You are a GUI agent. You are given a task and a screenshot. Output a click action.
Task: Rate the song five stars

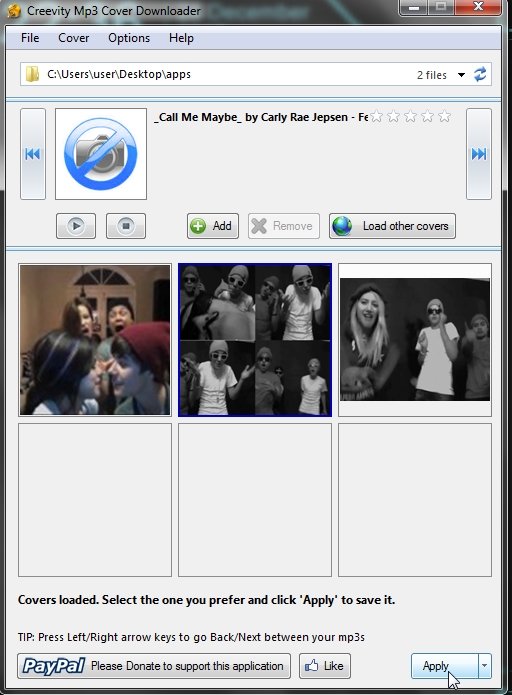(444, 117)
